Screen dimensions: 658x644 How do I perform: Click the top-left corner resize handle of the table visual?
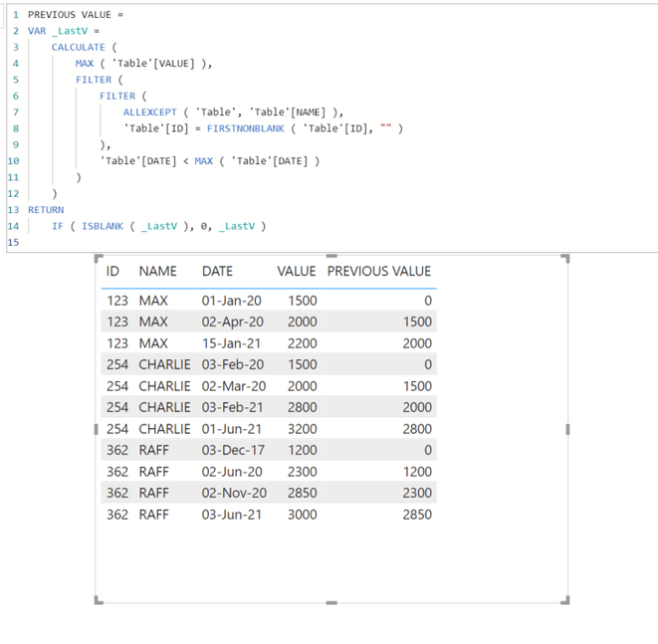99,258
